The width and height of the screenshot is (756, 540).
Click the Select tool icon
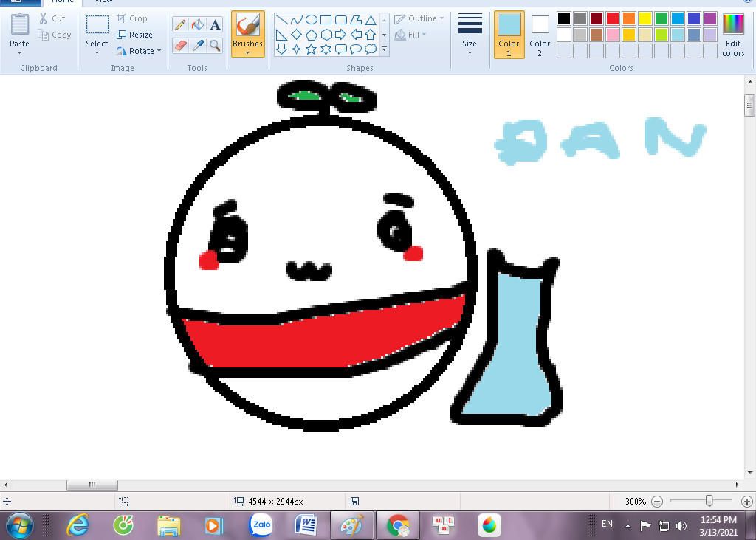click(x=97, y=24)
